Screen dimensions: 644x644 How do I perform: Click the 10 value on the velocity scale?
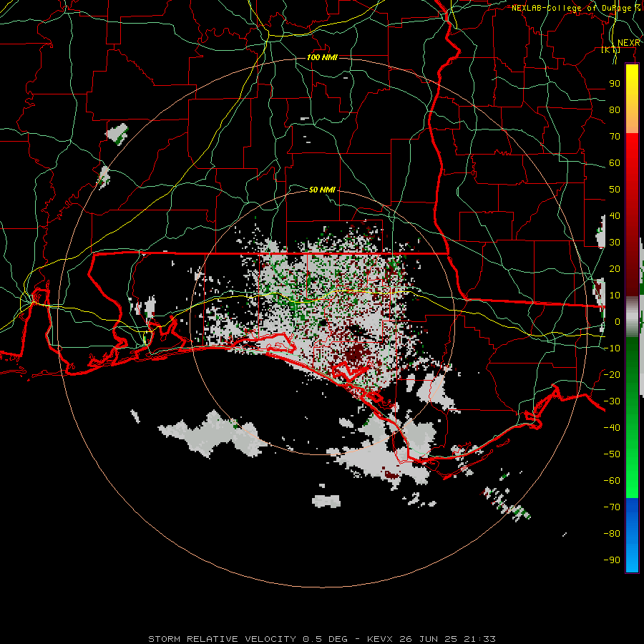pyautogui.click(x=615, y=296)
